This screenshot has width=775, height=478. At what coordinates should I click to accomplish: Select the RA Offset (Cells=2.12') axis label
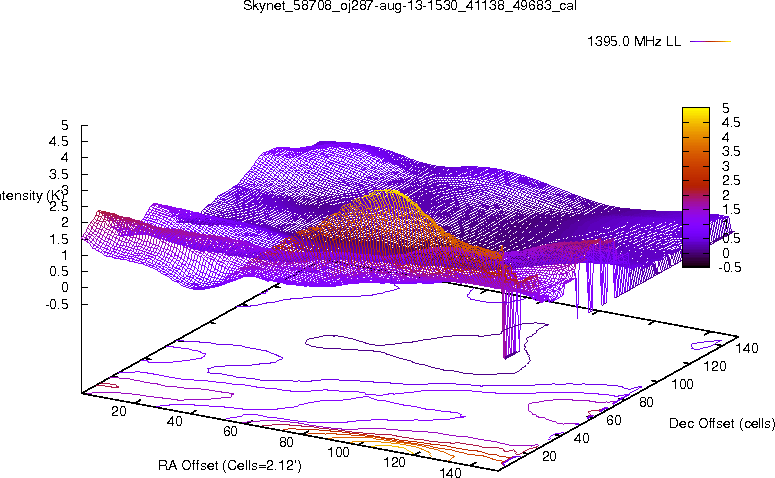pyautogui.click(x=230, y=466)
